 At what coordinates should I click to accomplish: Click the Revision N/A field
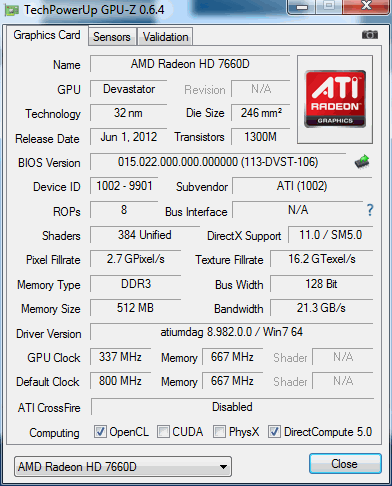click(261, 89)
